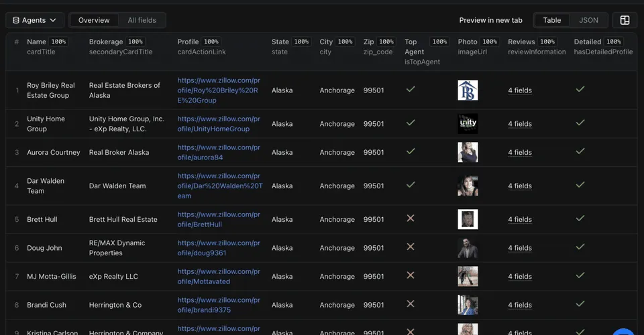The width and height of the screenshot is (644, 335).
Task: Open brandi9375 Zillow profile link
Action: click(219, 305)
